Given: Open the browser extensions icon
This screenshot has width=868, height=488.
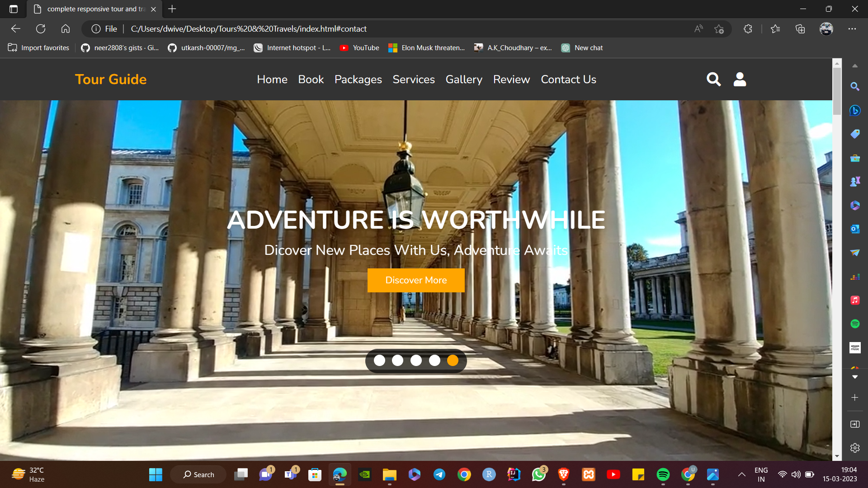Looking at the screenshot, I should pyautogui.click(x=748, y=29).
